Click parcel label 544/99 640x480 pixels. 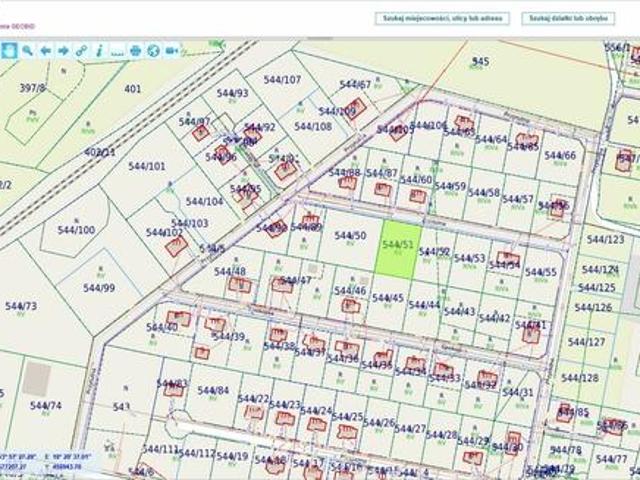coord(99,288)
